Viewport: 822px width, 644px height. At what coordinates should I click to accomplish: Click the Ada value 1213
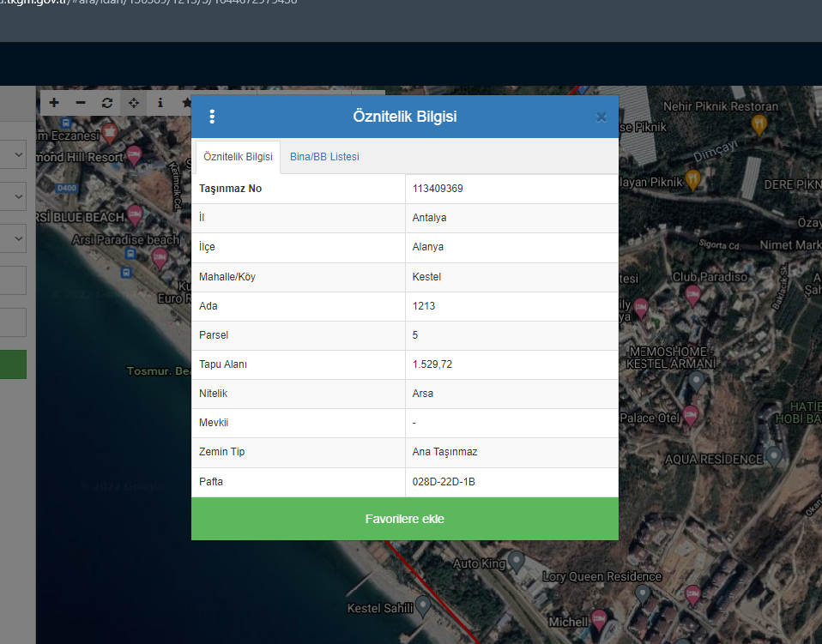coord(424,306)
